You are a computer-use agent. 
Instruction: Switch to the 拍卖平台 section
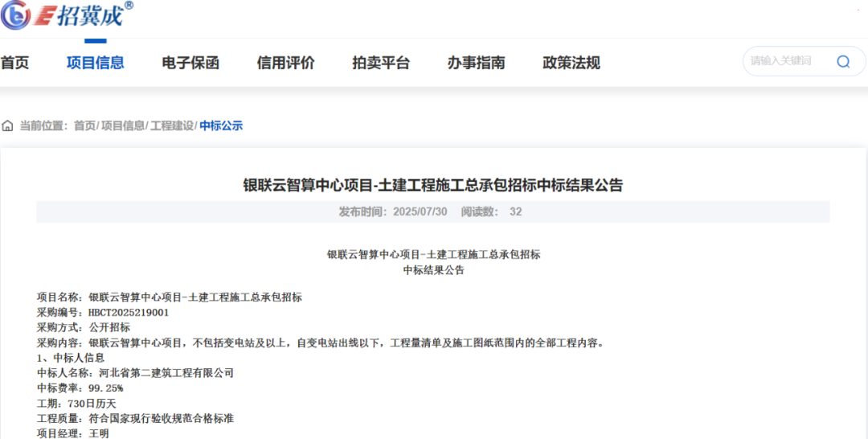381,63
